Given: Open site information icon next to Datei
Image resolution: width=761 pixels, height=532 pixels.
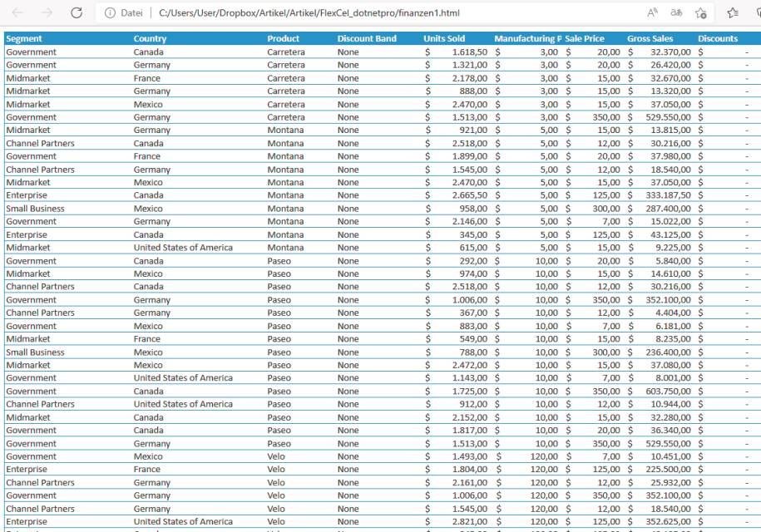Looking at the screenshot, I should pyautogui.click(x=110, y=13).
